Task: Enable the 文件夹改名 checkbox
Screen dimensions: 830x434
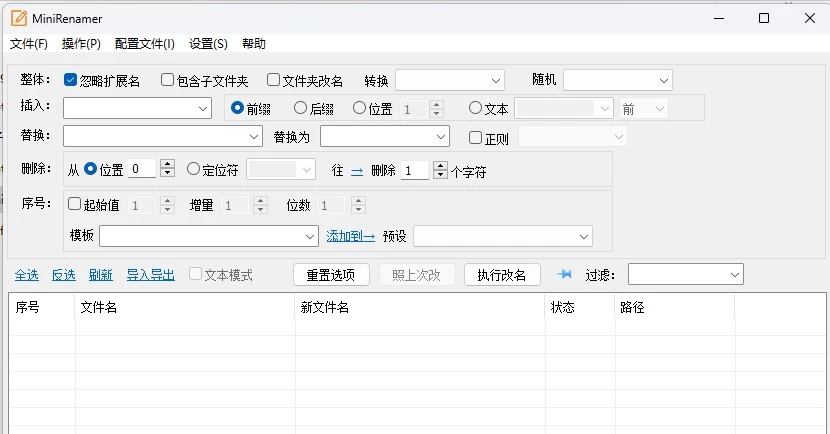Action: pos(273,80)
